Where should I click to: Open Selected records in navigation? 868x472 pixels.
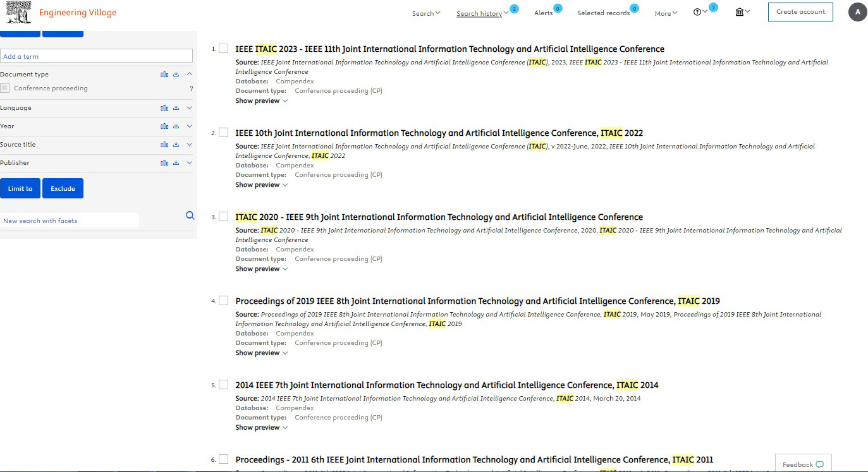click(x=604, y=13)
